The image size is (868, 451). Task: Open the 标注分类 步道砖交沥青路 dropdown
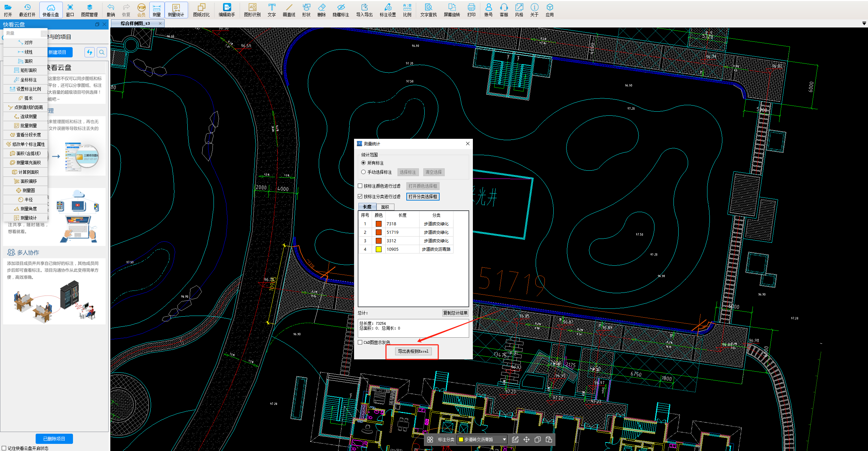coord(482,439)
